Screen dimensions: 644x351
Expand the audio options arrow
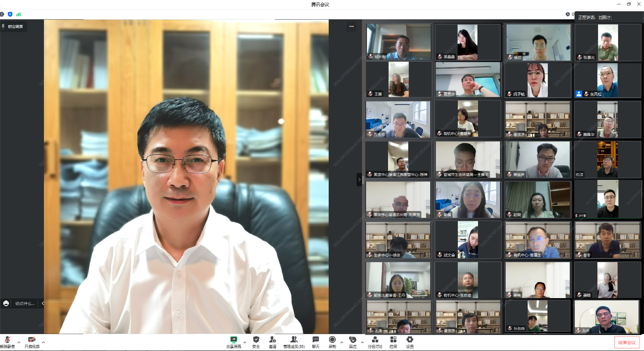(19, 342)
